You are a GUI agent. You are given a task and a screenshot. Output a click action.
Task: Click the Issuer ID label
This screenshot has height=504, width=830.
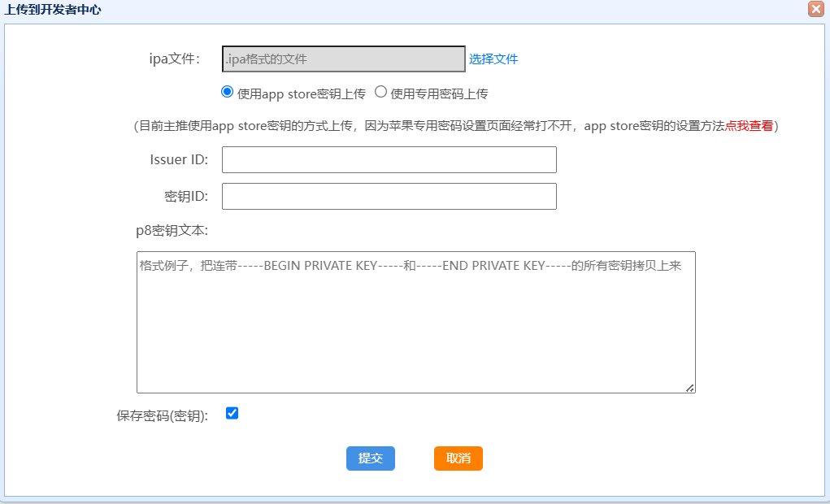(179, 160)
